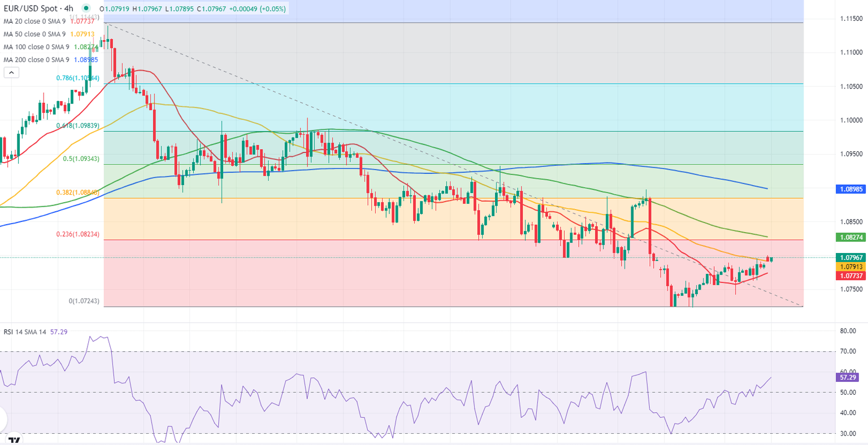This screenshot has width=868, height=445.
Task: Click the 70.00 RSI scale tick
Action: (848, 351)
